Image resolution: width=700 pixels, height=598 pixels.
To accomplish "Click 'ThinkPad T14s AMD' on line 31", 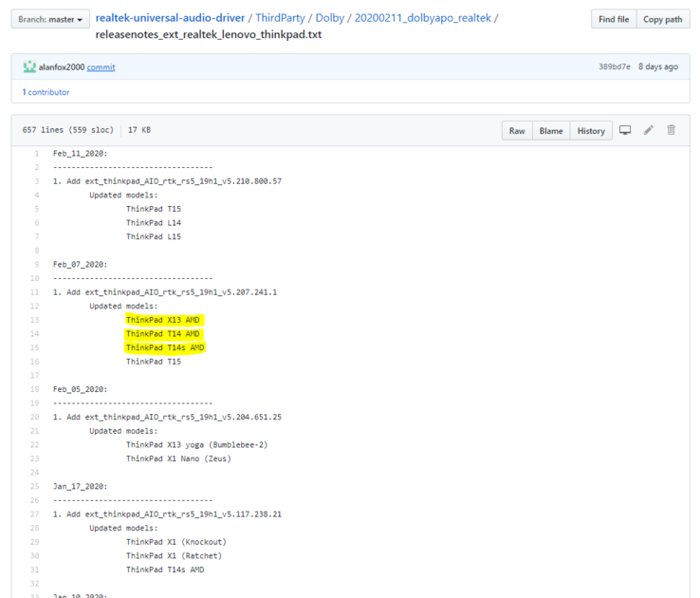I will (165, 570).
